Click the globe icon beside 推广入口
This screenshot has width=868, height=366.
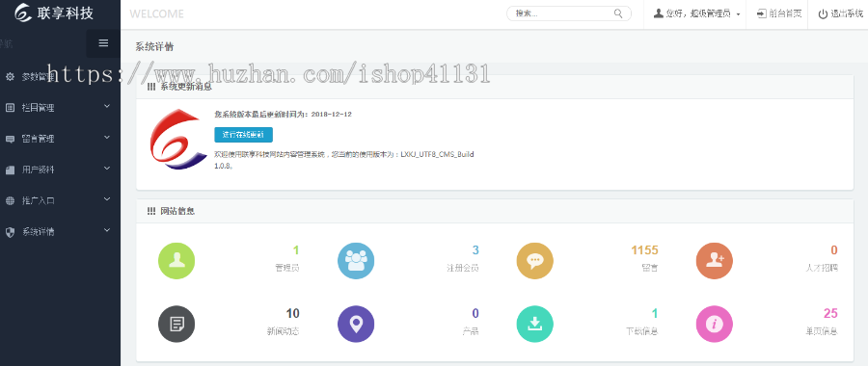coord(10,200)
